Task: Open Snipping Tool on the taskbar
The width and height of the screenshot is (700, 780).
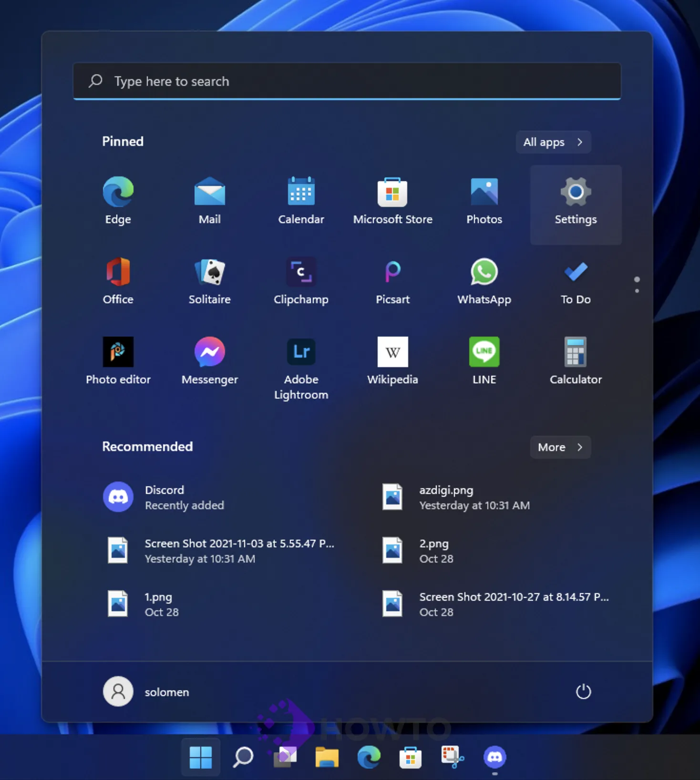Action: pyautogui.click(x=453, y=757)
